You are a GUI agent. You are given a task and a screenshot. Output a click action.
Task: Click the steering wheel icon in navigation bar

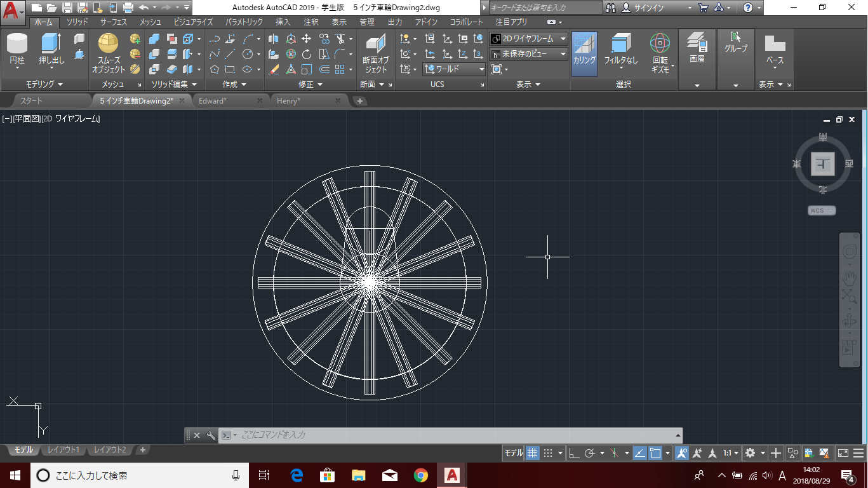(x=849, y=252)
